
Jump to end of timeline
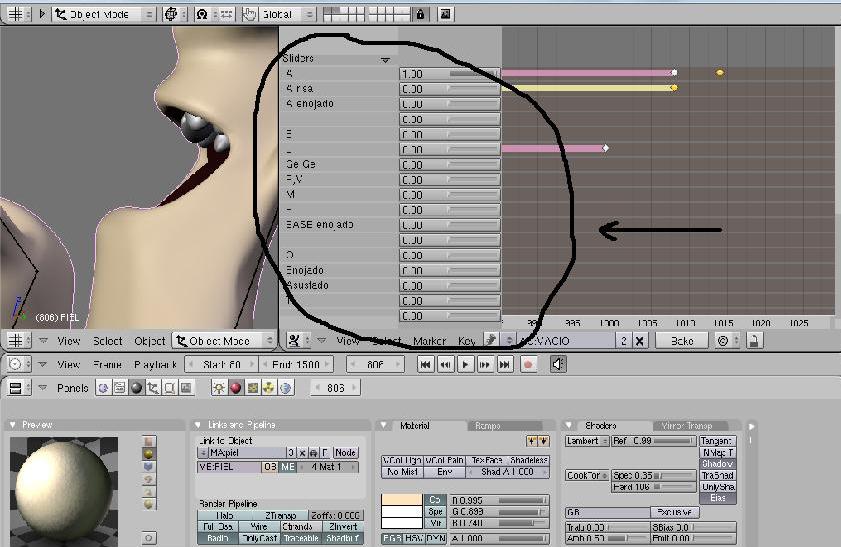click(505, 365)
